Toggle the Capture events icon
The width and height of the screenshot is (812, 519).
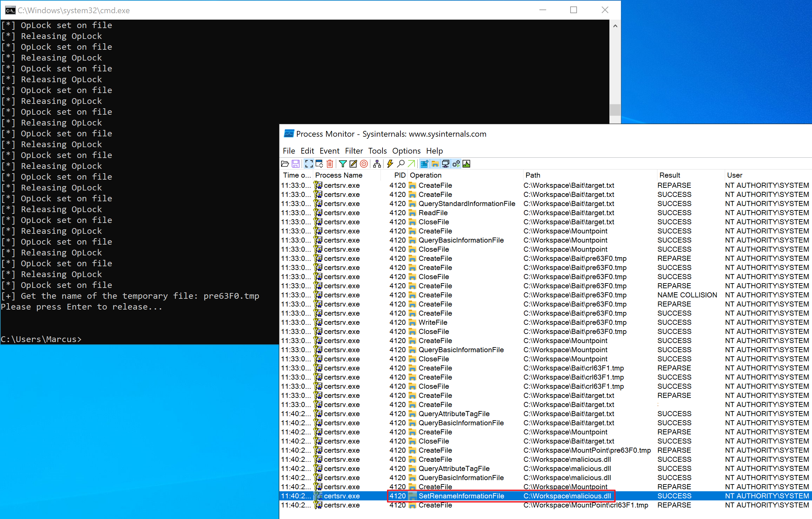pyautogui.click(x=309, y=164)
